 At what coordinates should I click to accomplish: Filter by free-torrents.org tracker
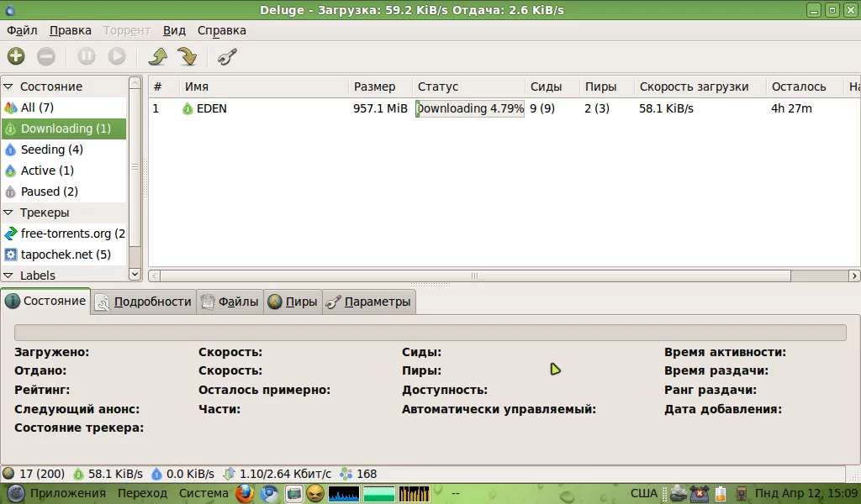coord(64,234)
